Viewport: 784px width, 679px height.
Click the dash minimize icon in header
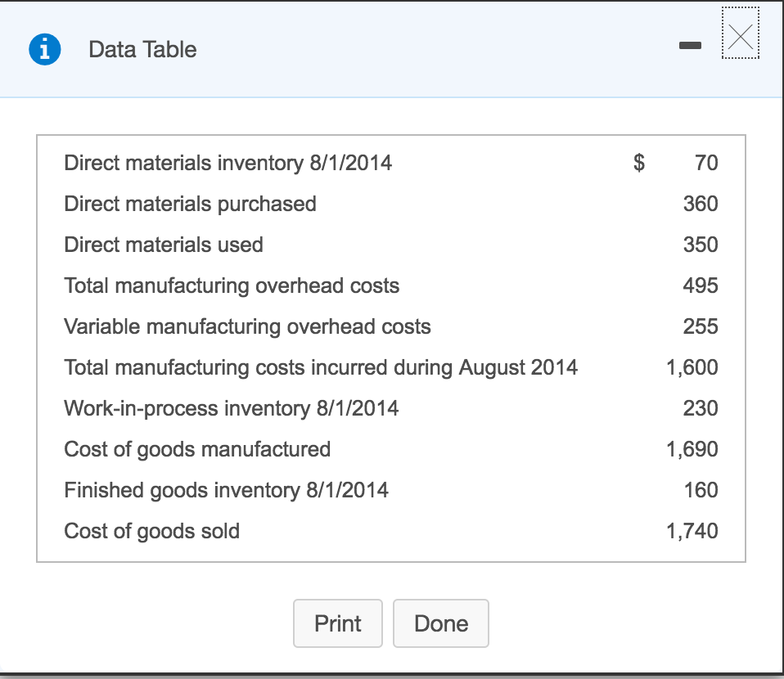690,46
